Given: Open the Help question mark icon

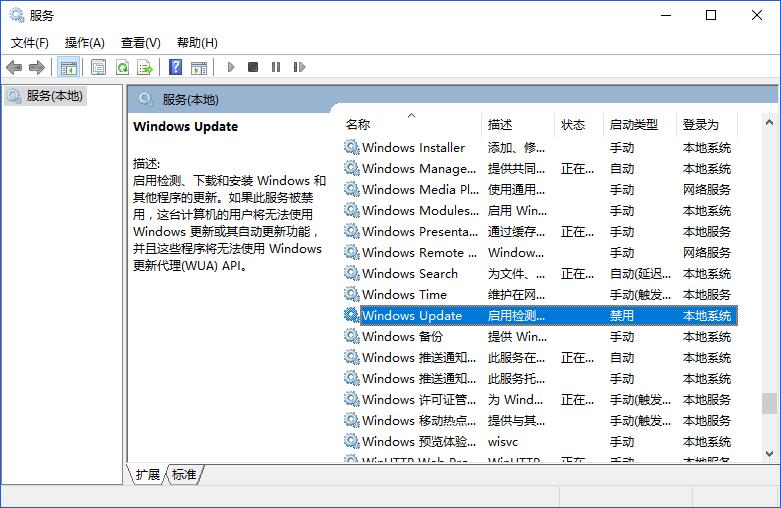Looking at the screenshot, I should coord(175,67).
